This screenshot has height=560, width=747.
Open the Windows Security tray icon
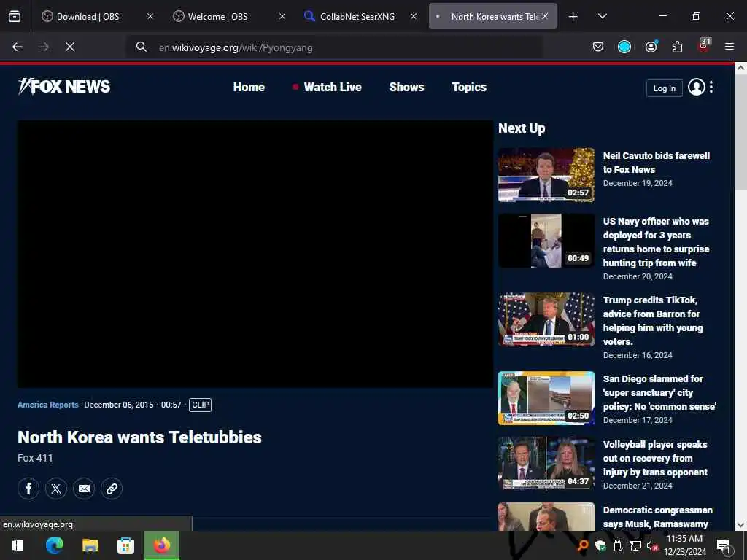pos(600,545)
